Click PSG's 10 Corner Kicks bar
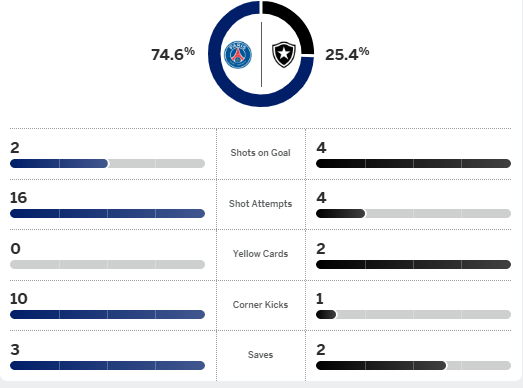Image resolution: width=523 pixels, height=388 pixels. click(x=107, y=315)
